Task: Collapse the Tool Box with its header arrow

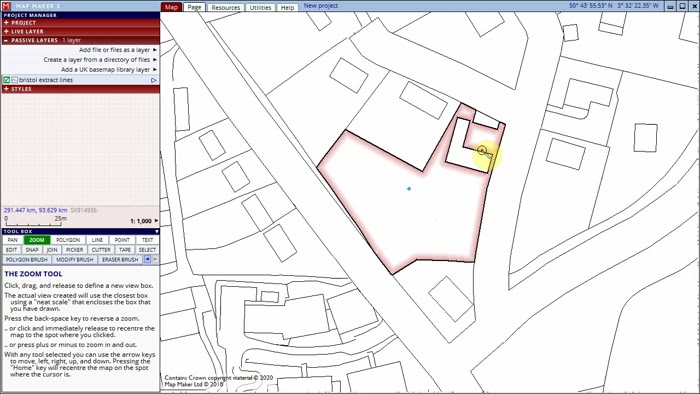Action: (x=157, y=232)
